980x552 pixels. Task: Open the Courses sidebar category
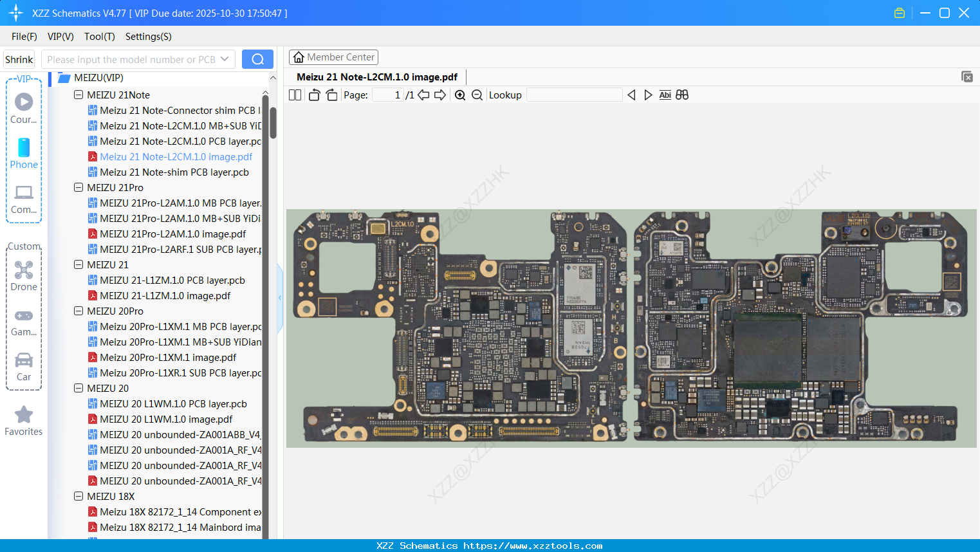(x=24, y=108)
